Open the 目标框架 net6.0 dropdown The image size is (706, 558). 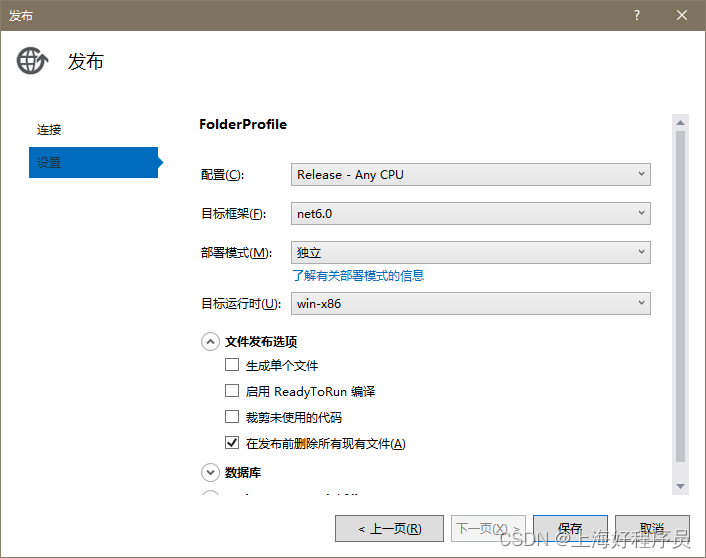point(471,213)
